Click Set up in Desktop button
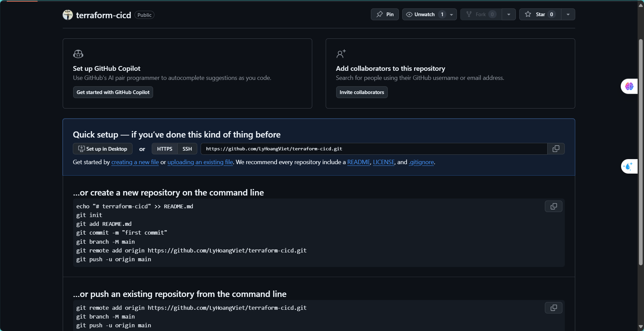644x331 pixels. click(x=103, y=149)
